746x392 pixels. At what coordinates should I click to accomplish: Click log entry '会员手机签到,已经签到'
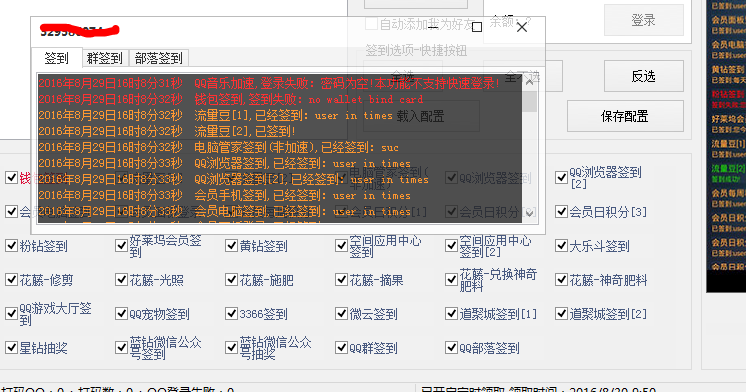[x=224, y=196]
